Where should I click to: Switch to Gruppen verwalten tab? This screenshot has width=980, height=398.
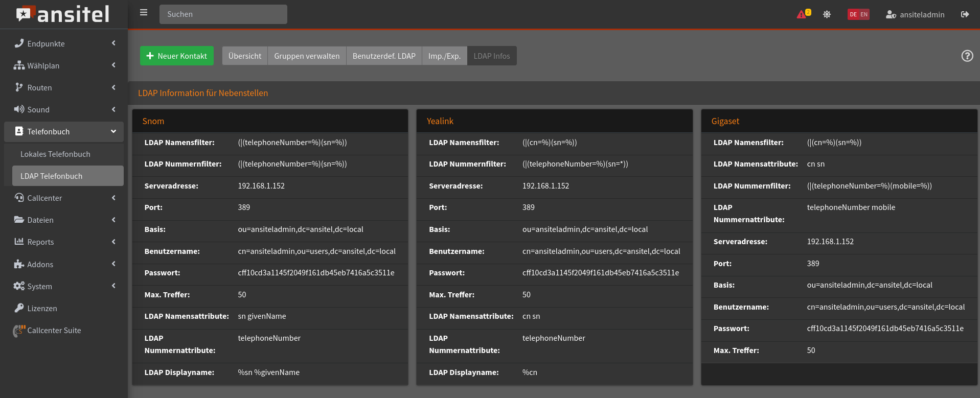click(x=307, y=56)
